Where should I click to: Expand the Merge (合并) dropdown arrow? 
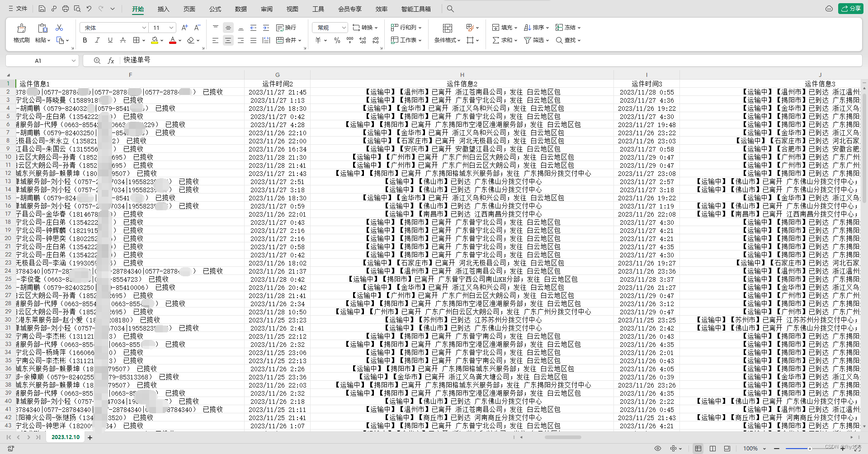(x=300, y=40)
